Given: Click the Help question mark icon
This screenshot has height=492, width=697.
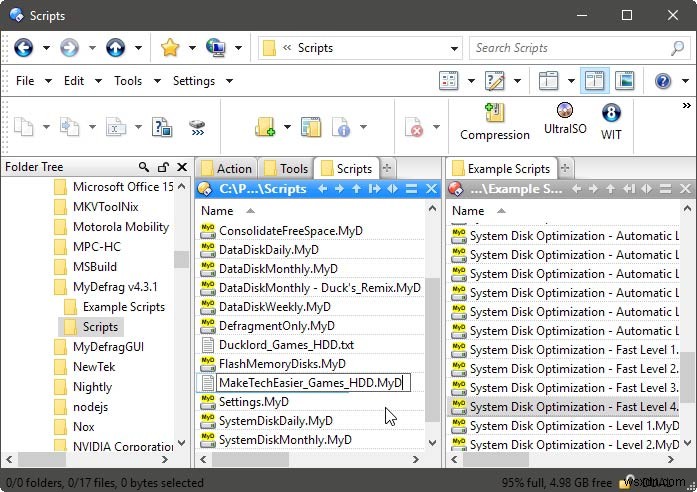Looking at the screenshot, I should pyautogui.click(x=662, y=81).
